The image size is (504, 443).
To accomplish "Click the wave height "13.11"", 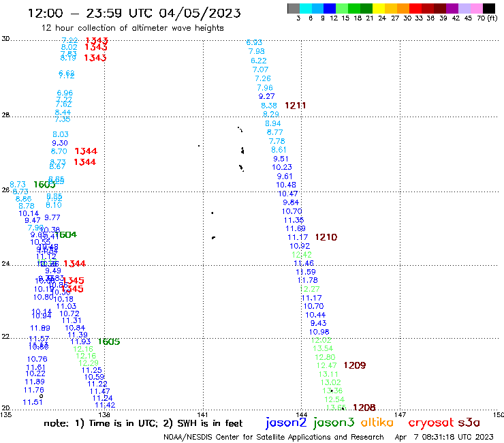I will coord(328,374).
